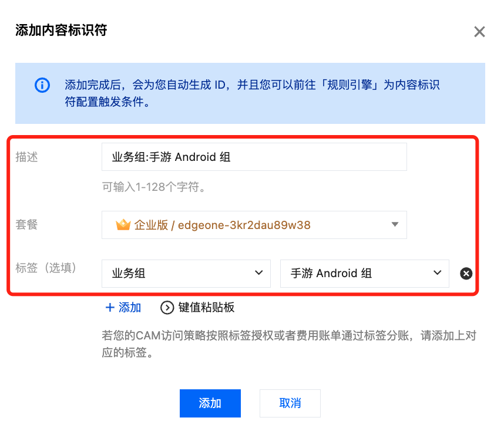Viewport: 504px width, 431px height.
Task: Open 键值粘贴板 arrow circle icon
Action: pyautogui.click(x=167, y=308)
